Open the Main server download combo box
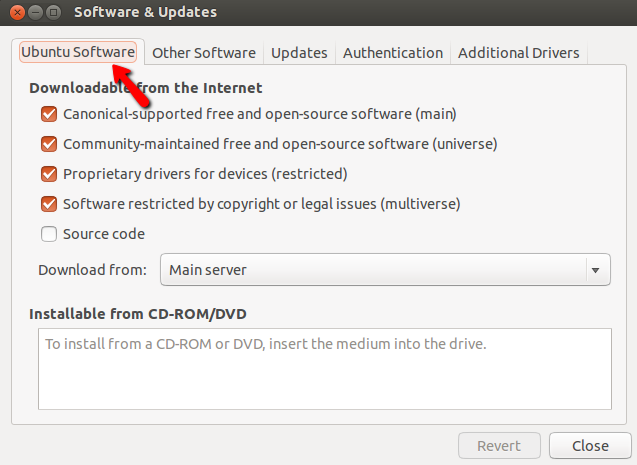Image resolution: width=637 pixels, height=465 pixels. click(x=385, y=270)
